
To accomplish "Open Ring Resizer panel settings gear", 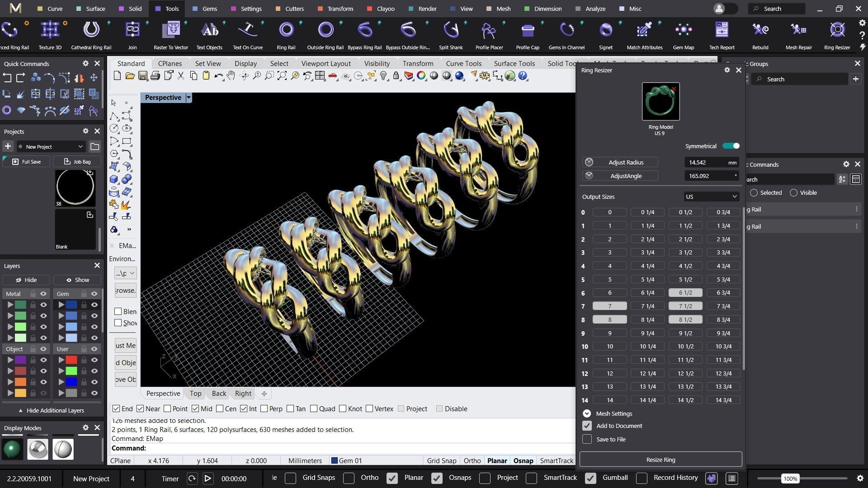I will click(x=727, y=70).
